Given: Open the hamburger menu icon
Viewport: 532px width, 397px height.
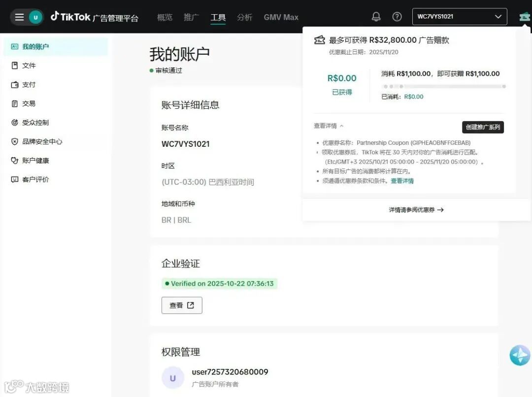Looking at the screenshot, I should 19,17.
